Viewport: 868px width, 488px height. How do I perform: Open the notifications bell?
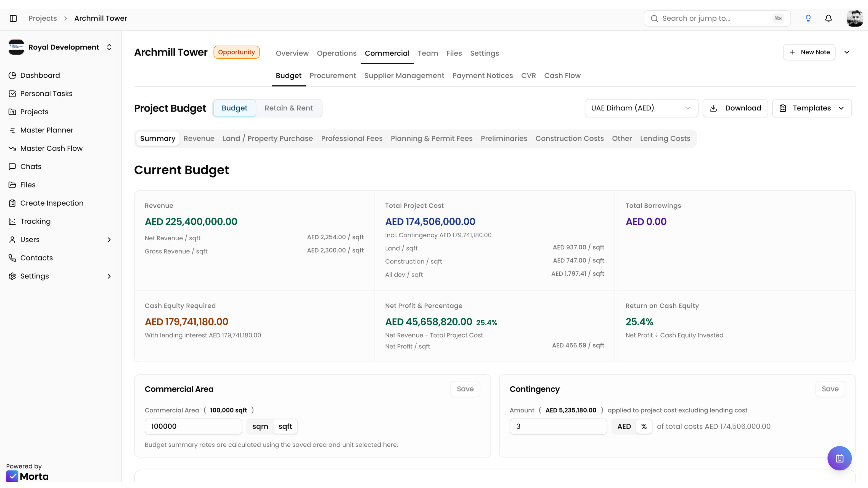tap(828, 18)
